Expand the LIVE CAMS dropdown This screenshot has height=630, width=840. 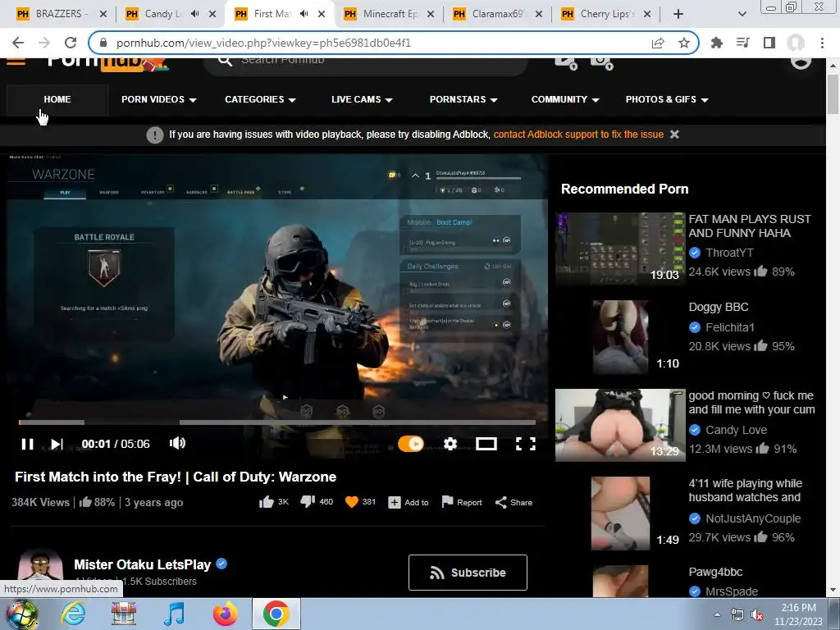click(362, 99)
